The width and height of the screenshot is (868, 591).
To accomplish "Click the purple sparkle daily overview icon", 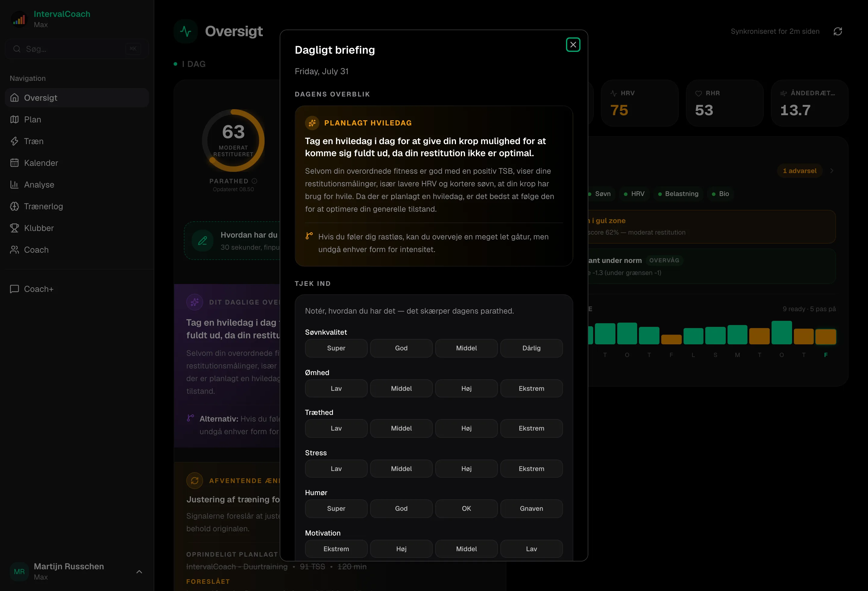I will [x=195, y=302].
